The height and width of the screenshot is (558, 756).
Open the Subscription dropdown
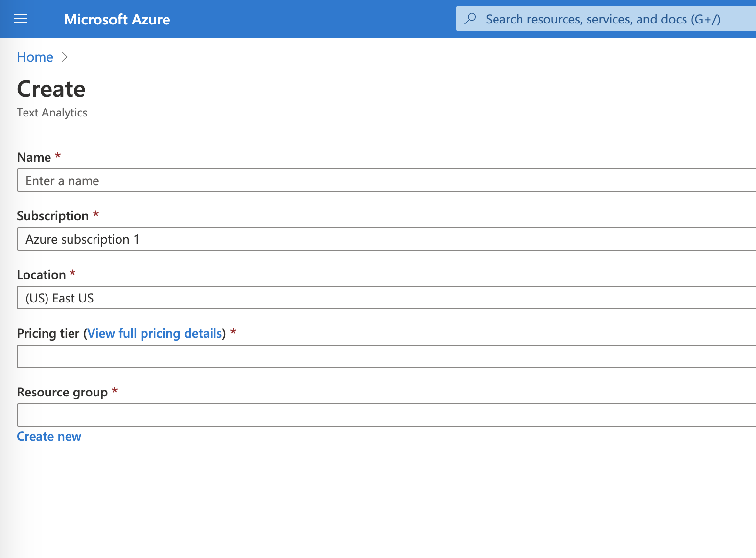[x=386, y=239]
